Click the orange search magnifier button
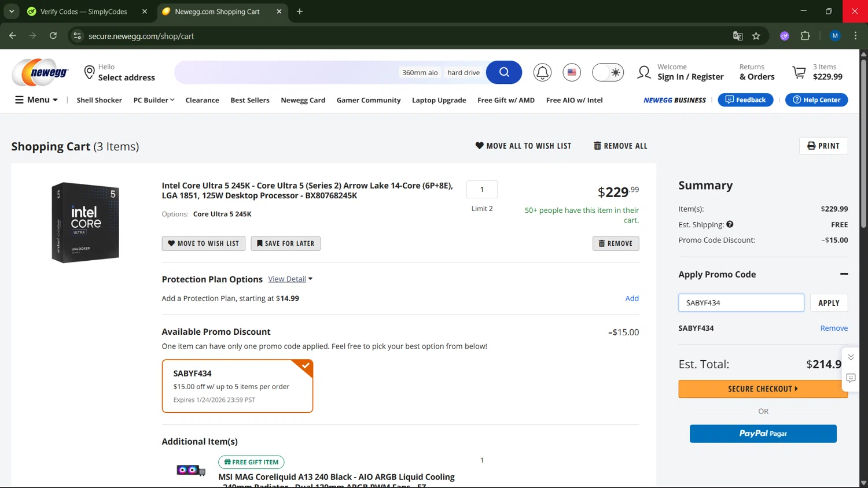Image resolution: width=868 pixels, height=488 pixels. point(503,72)
